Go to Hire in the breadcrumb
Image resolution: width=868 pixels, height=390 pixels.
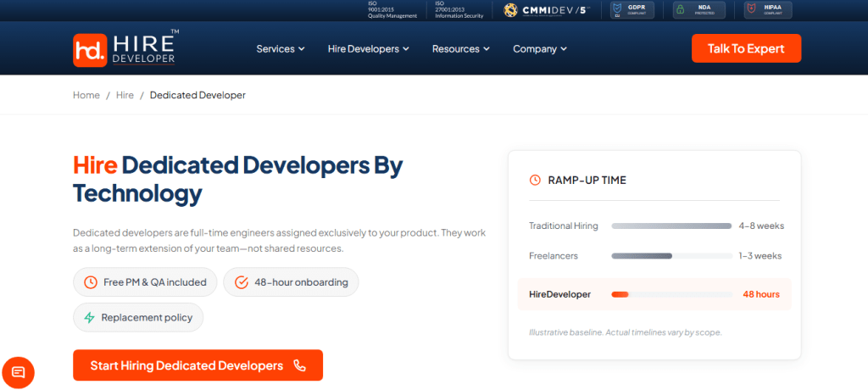(125, 95)
